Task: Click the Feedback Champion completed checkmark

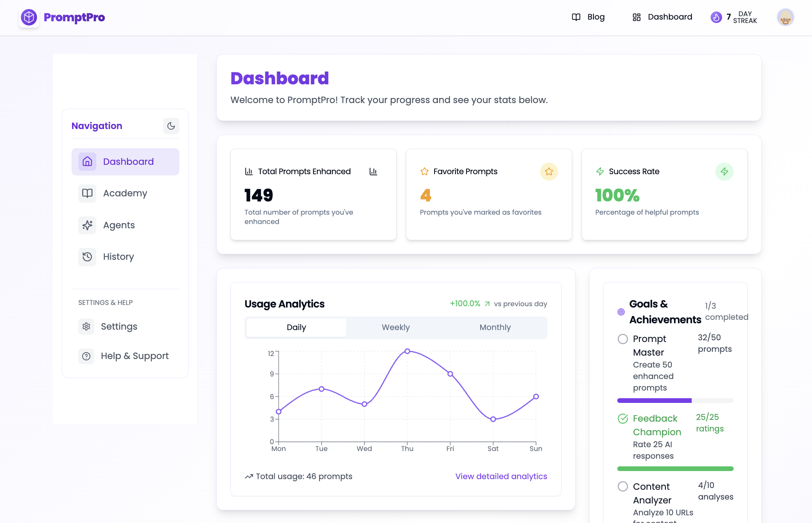Action: [x=622, y=418]
